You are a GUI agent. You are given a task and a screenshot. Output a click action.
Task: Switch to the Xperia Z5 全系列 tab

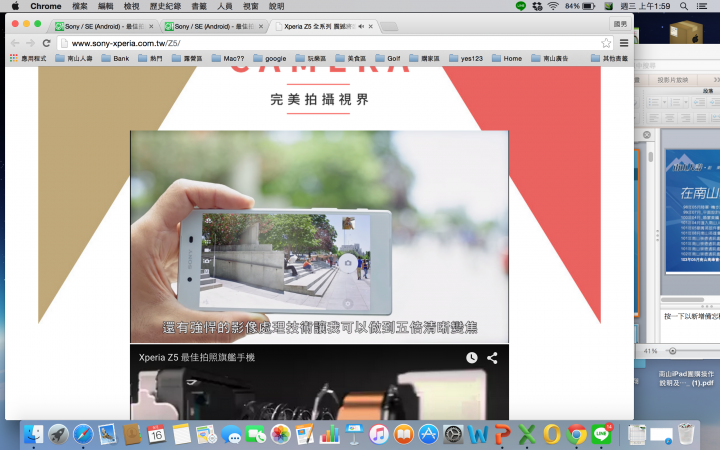coord(319,27)
